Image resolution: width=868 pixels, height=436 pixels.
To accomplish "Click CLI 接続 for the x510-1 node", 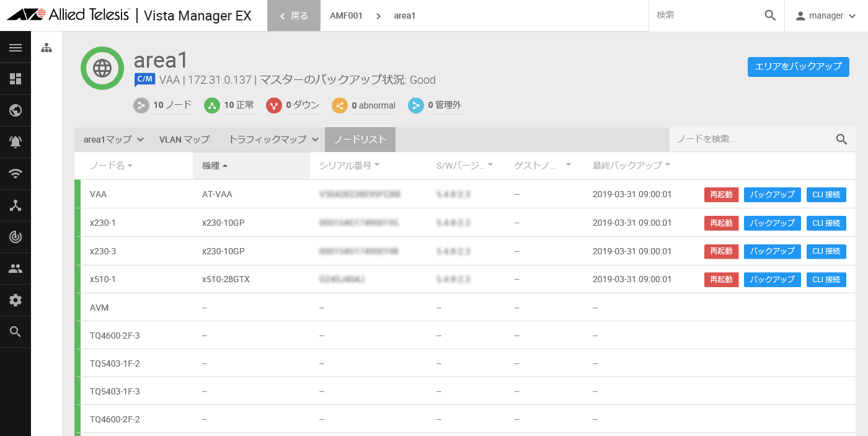I will click(x=826, y=280).
